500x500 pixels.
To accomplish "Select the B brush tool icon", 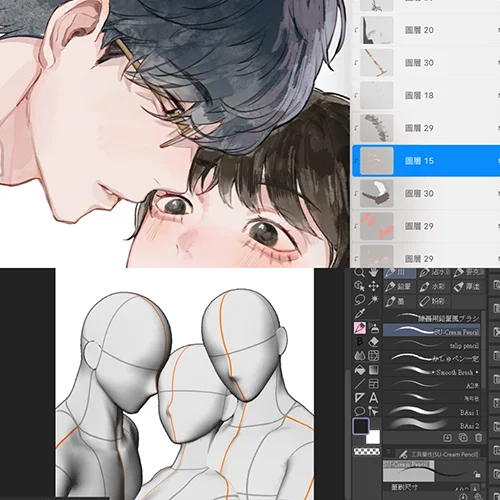I will 359,342.
